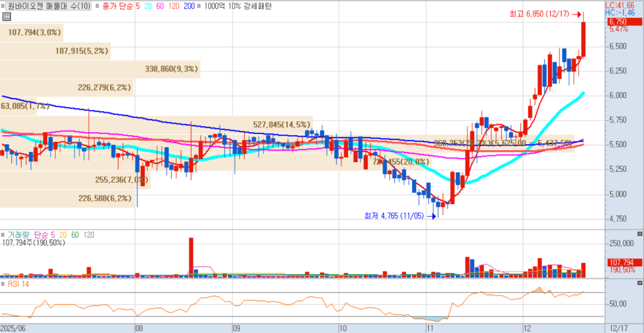Toggle the small square before 거래량 label
Image resolution: width=644 pixels, height=333 pixels.
tap(3, 235)
